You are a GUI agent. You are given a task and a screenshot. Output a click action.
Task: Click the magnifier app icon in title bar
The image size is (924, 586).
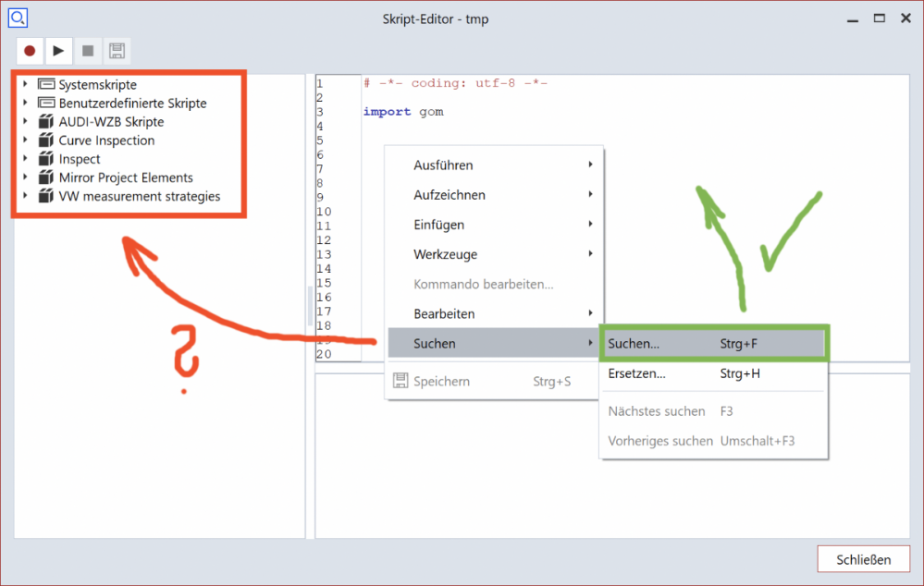click(18, 18)
